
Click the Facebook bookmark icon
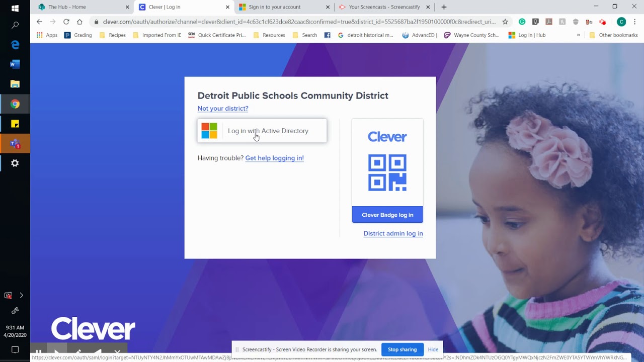pos(328,35)
